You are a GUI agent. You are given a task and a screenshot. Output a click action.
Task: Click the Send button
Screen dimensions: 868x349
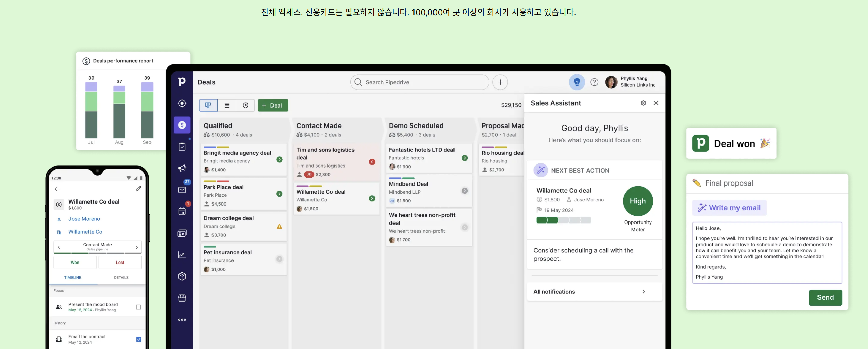(825, 297)
